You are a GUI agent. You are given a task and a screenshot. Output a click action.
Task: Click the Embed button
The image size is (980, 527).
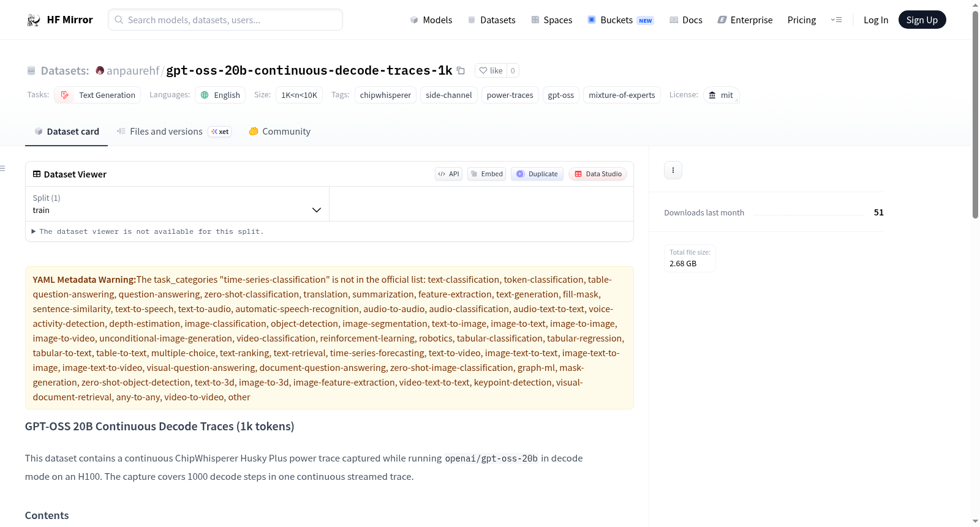[487, 174]
